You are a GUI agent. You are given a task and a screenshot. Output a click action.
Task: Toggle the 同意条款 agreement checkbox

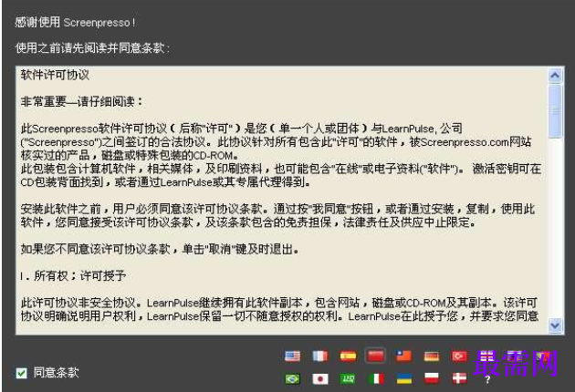pos(21,373)
